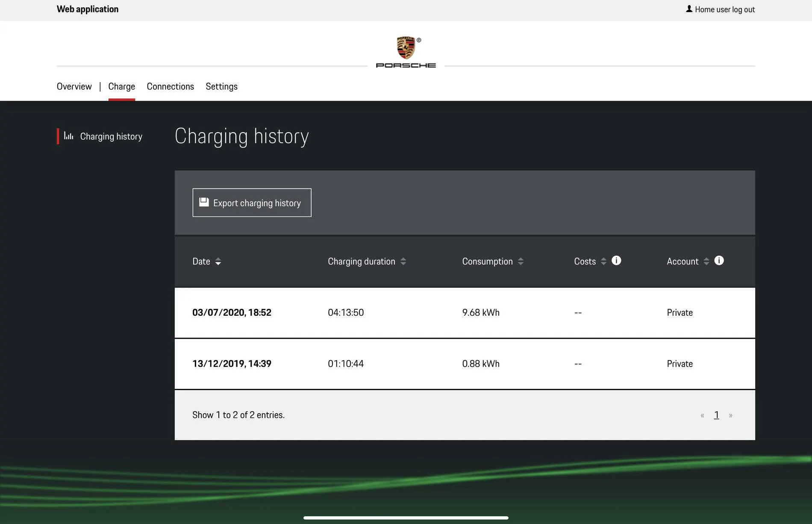Sort by Costs arrows
The height and width of the screenshot is (524, 812).
(x=603, y=261)
